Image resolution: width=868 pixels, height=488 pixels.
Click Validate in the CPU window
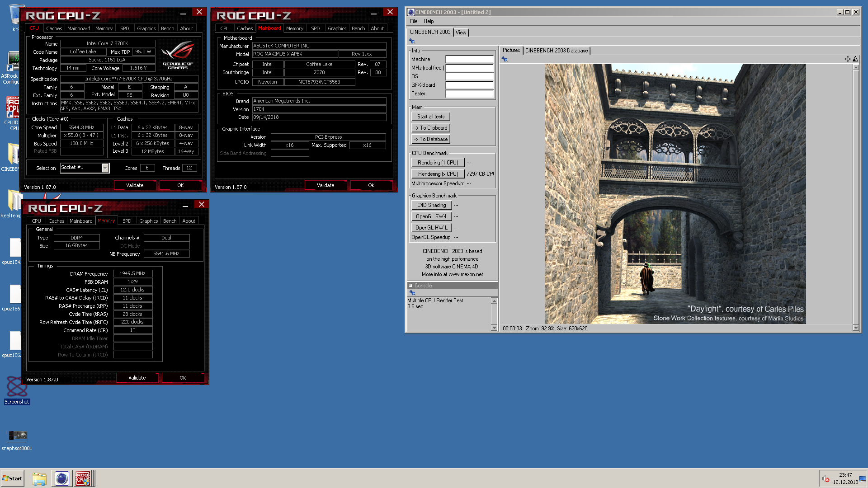pos(135,185)
